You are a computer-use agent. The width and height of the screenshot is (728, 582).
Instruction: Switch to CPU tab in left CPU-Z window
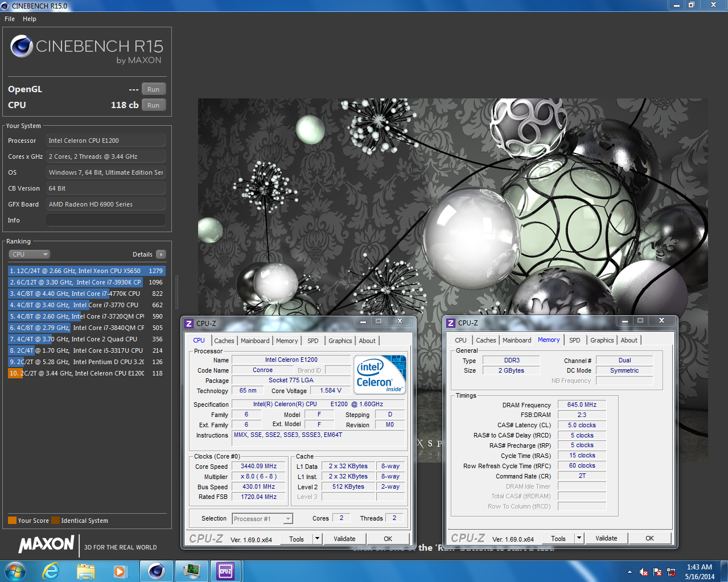[199, 340]
